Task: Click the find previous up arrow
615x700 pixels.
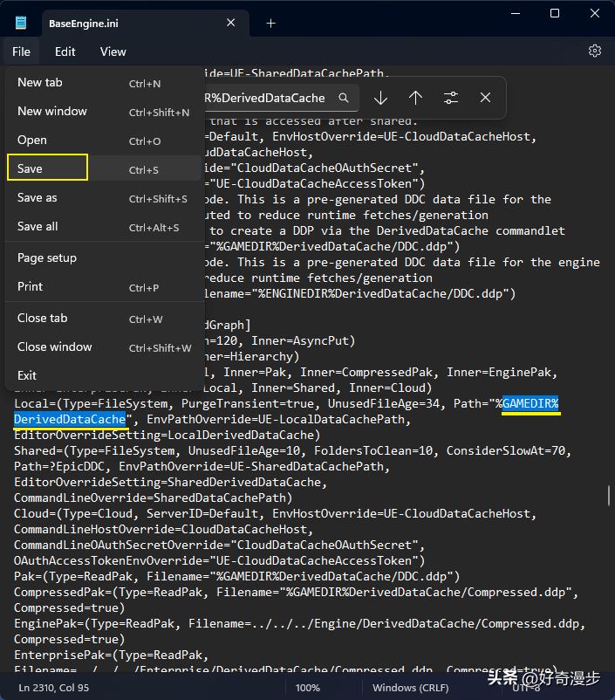Action: [x=415, y=98]
